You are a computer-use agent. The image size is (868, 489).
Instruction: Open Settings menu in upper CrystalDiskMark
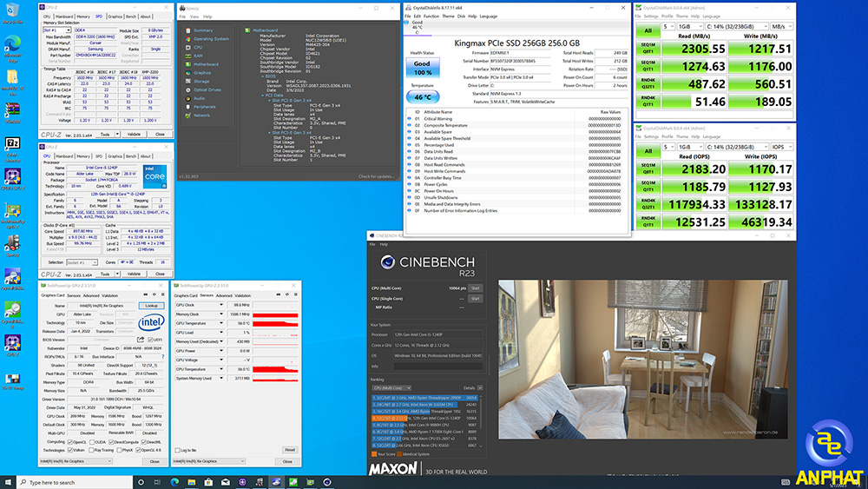[652, 16]
